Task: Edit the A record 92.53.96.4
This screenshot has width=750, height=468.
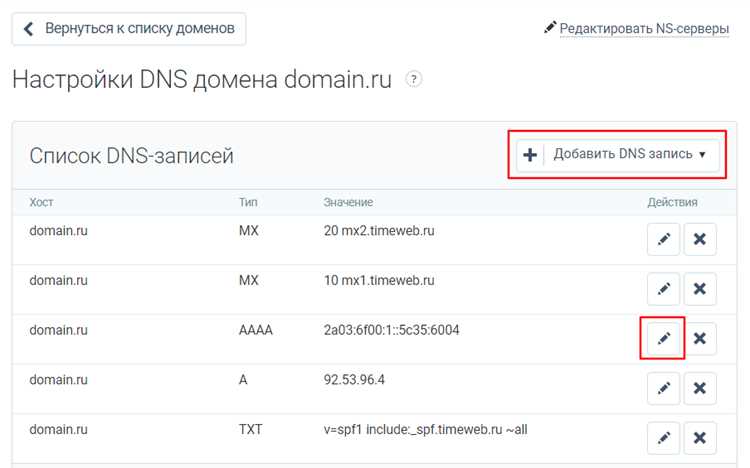Action: click(663, 389)
